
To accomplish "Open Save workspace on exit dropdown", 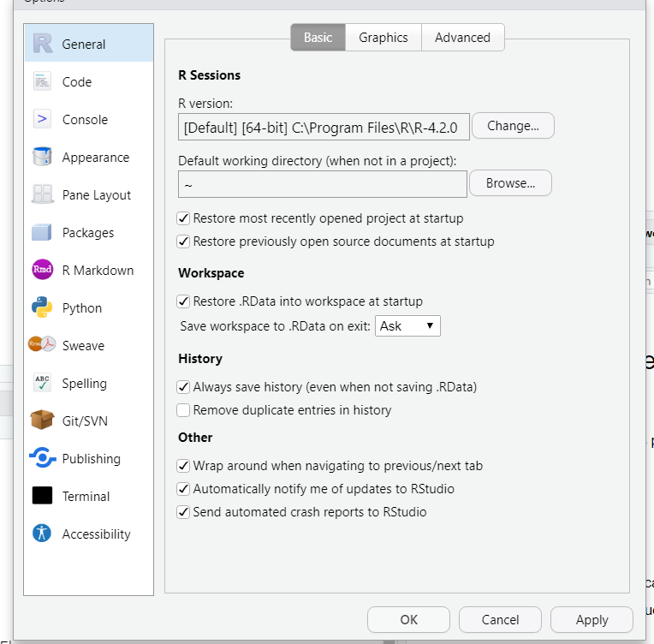I will [407, 326].
